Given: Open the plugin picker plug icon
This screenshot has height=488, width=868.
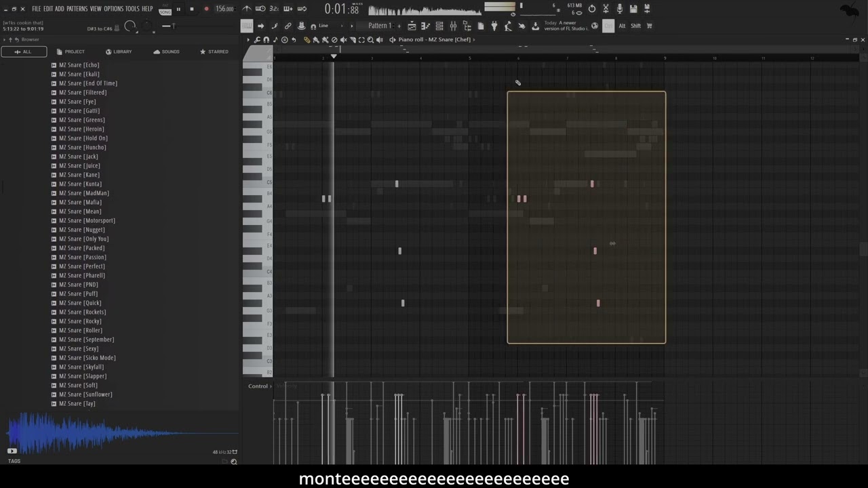Looking at the screenshot, I should click(x=494, y=26).
